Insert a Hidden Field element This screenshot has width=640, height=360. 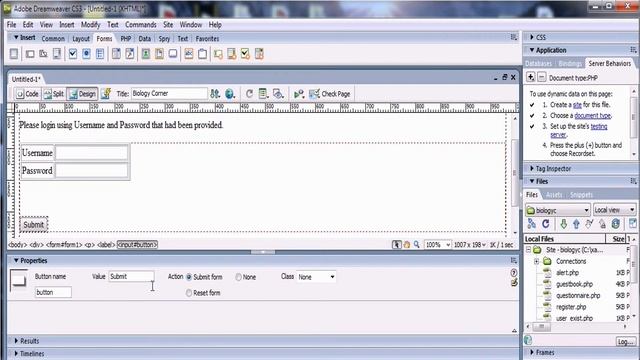[x=43, y=54]
